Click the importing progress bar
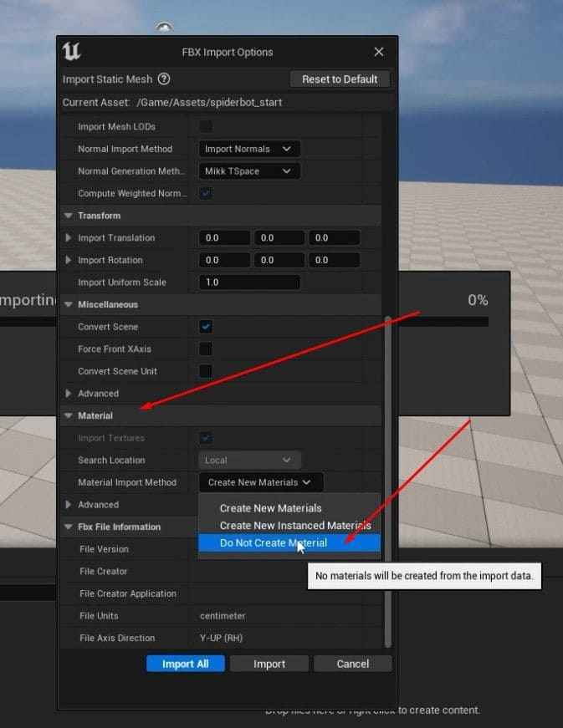This screenshot has width=563, height=728. 444,322
